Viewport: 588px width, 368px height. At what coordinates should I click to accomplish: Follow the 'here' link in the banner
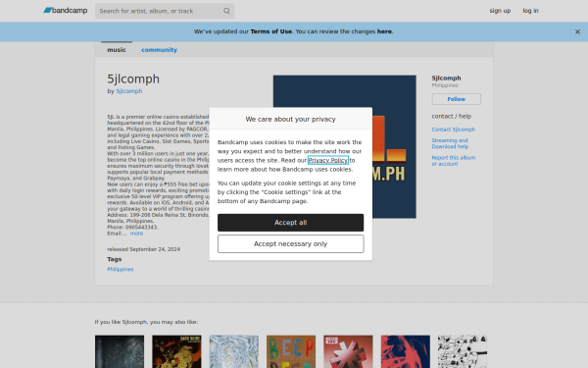(384, 31)
